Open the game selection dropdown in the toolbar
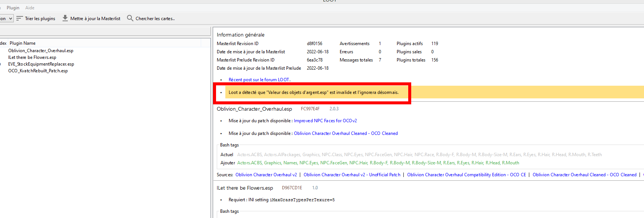The height and width of the screenshot is (218, 644). [6, 18]
